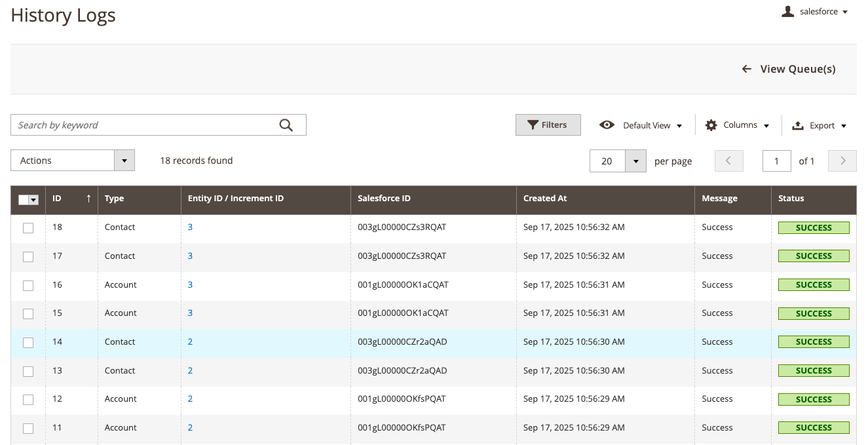Go to next page arrow
Viewport: 868px width, 445px height.
[x=842, y=161]
